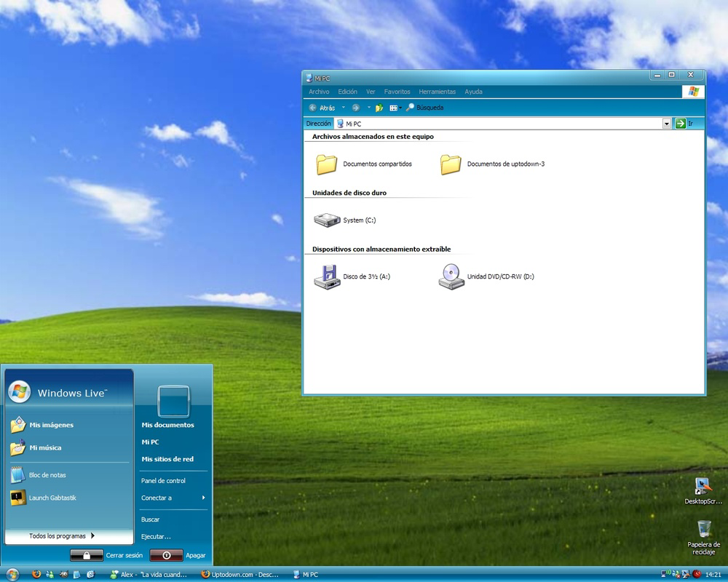Viewport: 728px width, 582px height.
Task: Click the monitor icon in system tray
Action: pos(687,574)
